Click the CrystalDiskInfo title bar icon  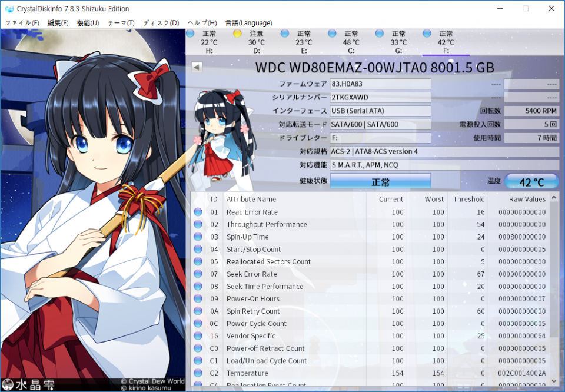(9, 9)
